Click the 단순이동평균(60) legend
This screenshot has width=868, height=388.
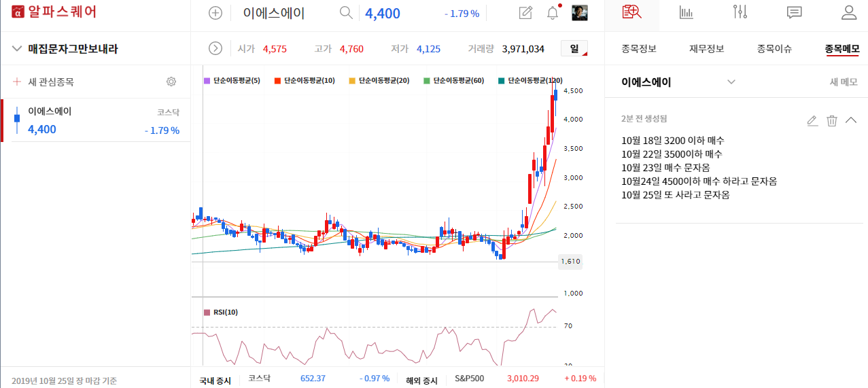[x=454, y=80]
